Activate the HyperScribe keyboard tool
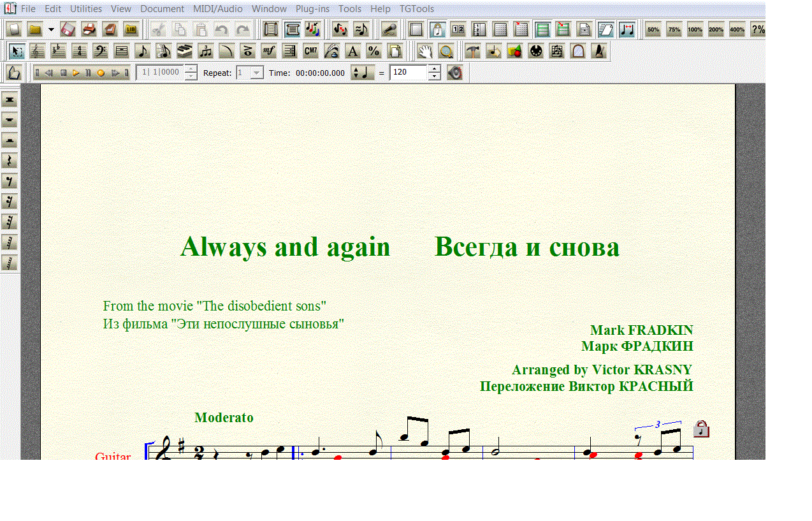Viewport: 812px width, 521px height. 184,51
